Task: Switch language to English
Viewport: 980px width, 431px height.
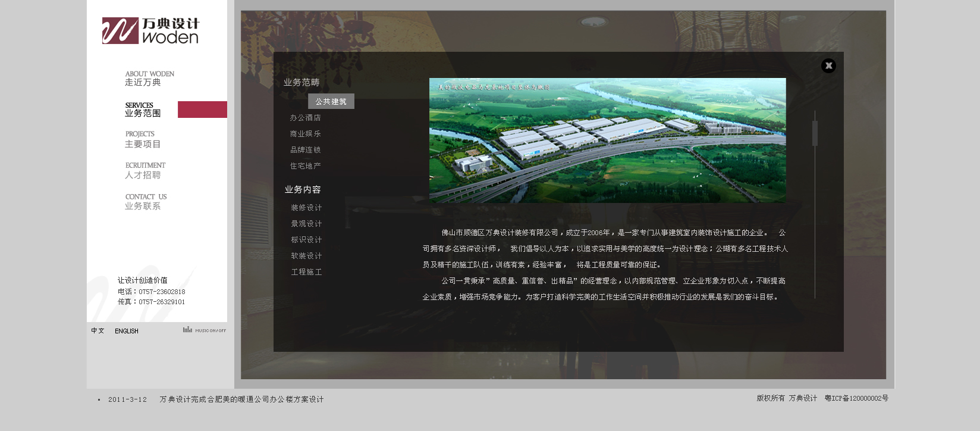Action: pyautogui.click(x=126, y=331)
